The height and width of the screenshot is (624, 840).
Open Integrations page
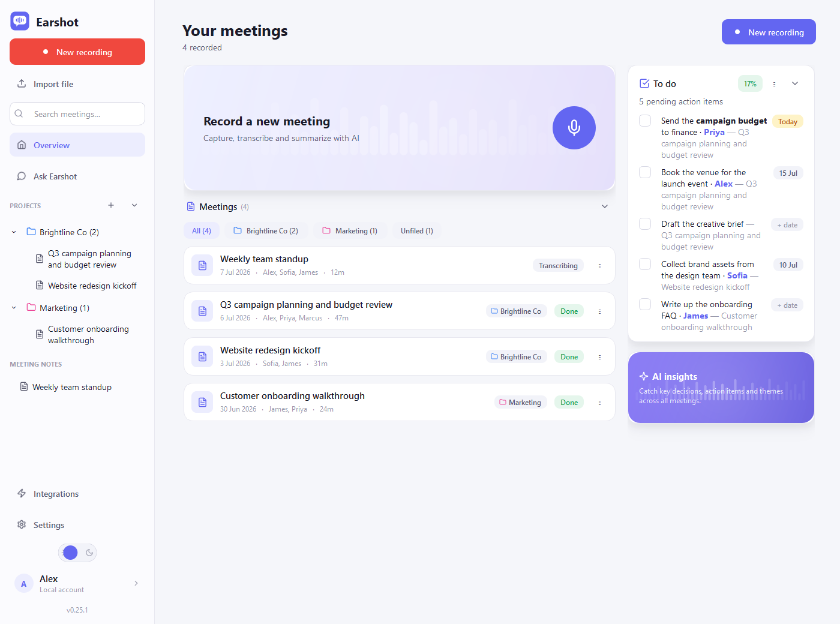[x=77, y=493]
